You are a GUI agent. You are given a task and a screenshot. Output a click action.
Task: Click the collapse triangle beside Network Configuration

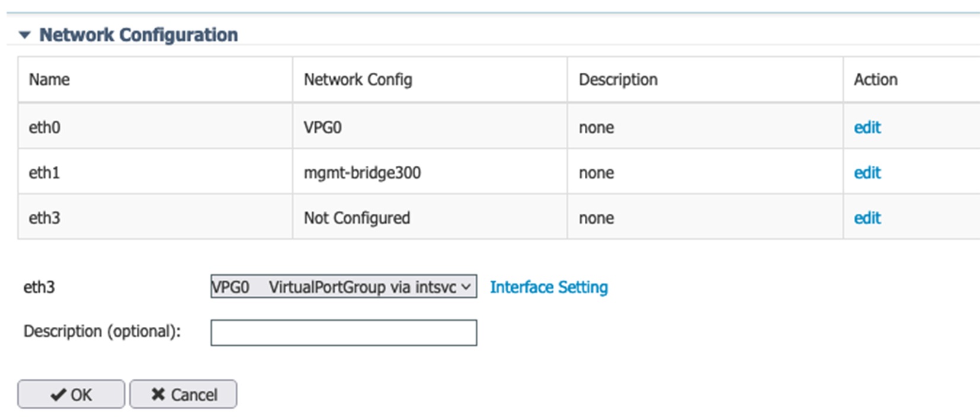[x=25, y=34]
